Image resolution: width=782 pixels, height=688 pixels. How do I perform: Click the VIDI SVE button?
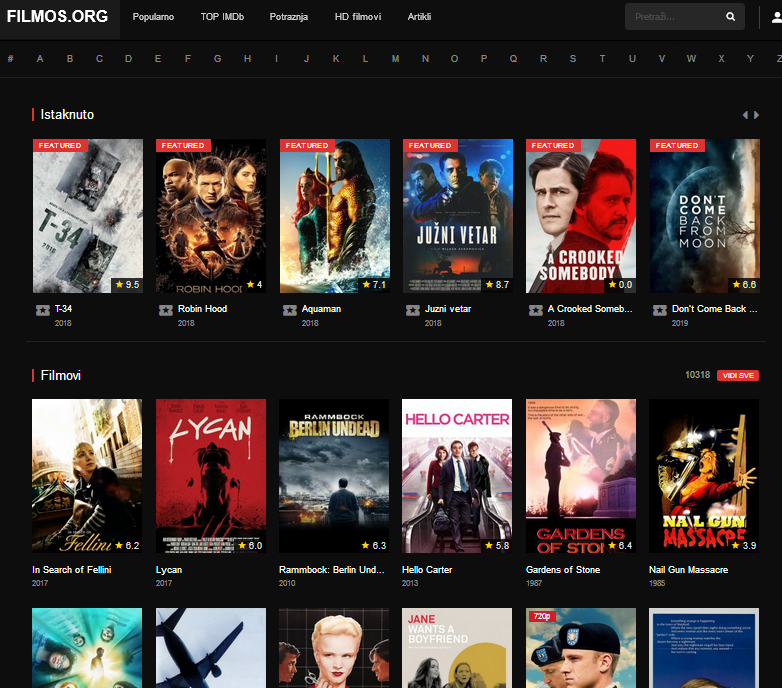coord(738,375)
